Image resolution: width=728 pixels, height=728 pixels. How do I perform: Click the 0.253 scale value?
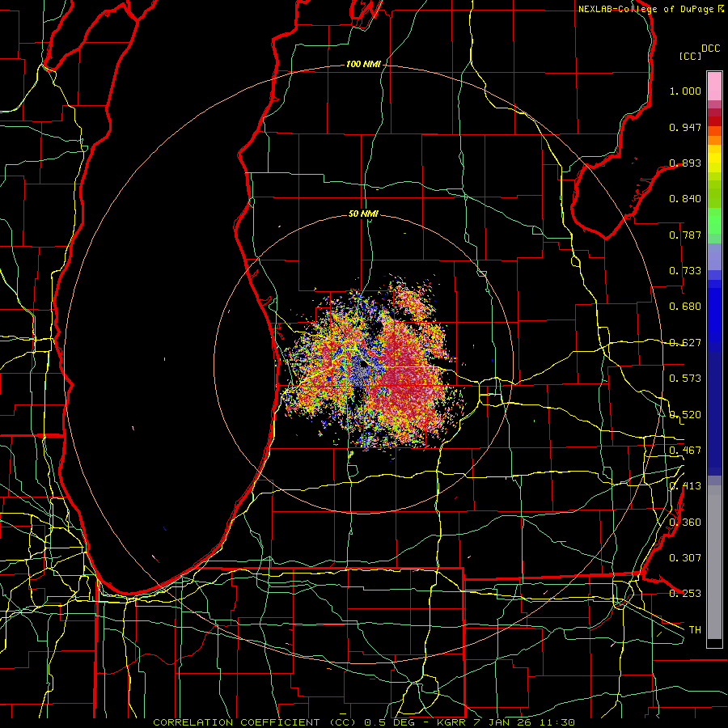coord(685,594)
